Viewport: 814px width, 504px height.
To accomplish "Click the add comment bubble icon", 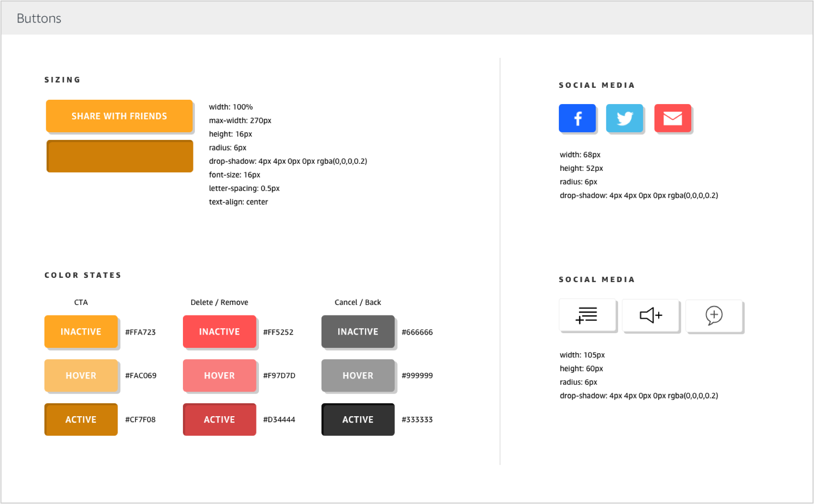I will pos(714,315).
